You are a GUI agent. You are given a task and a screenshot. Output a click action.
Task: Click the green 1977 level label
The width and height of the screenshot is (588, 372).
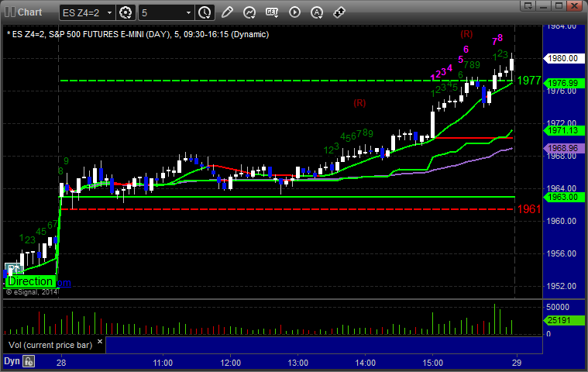[x=529, y=81]
